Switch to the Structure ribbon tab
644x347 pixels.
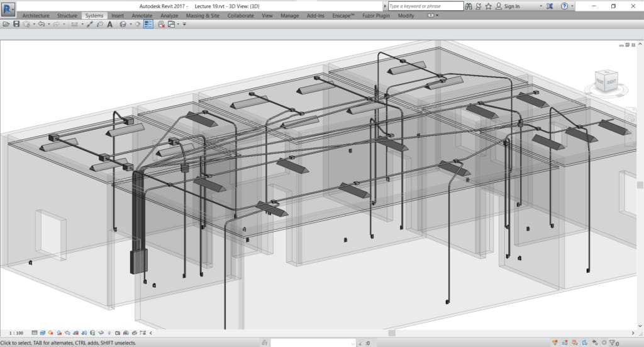pyautogui.click(x=67, y=16)
